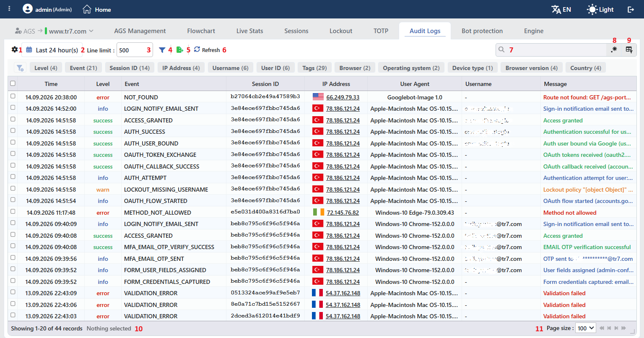This screenshot has width=644, height=338.
Task: Open the AGS Management tab
Action: click(x=140, y=31)
